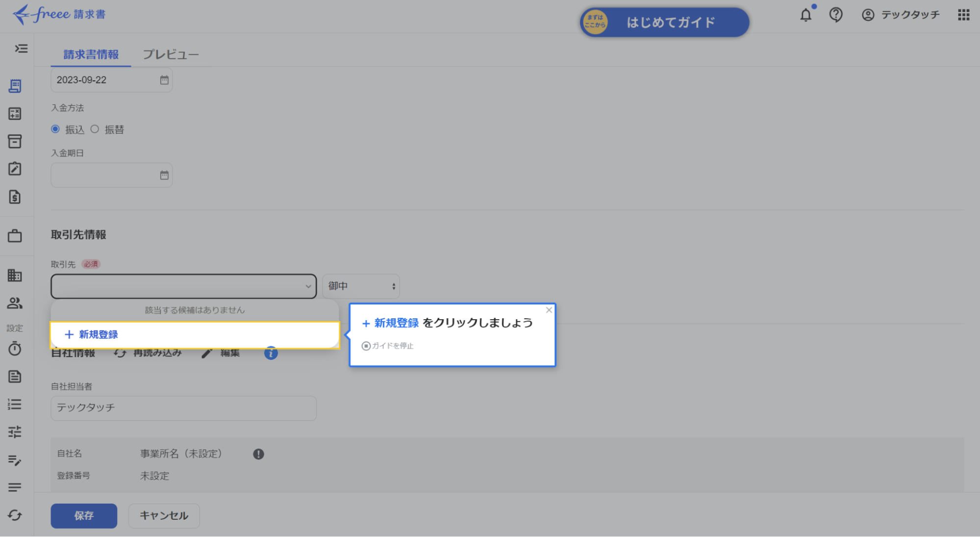Open the 取引先 dropdown list
Image resolution: width=980 pixels, height=537 pixels.
point(183,286)
